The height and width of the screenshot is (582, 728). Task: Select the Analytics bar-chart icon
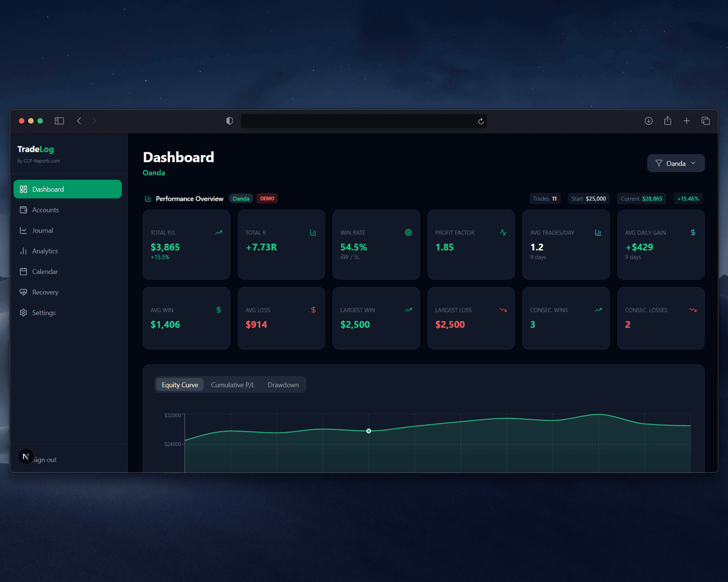pyautogui.click(x=24, y=251)
